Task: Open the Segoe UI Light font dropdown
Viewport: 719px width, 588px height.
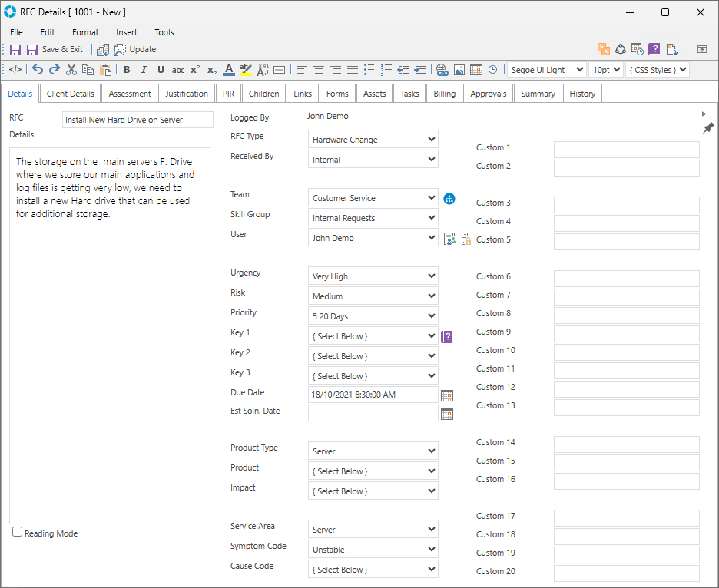Action: point(546,70)
